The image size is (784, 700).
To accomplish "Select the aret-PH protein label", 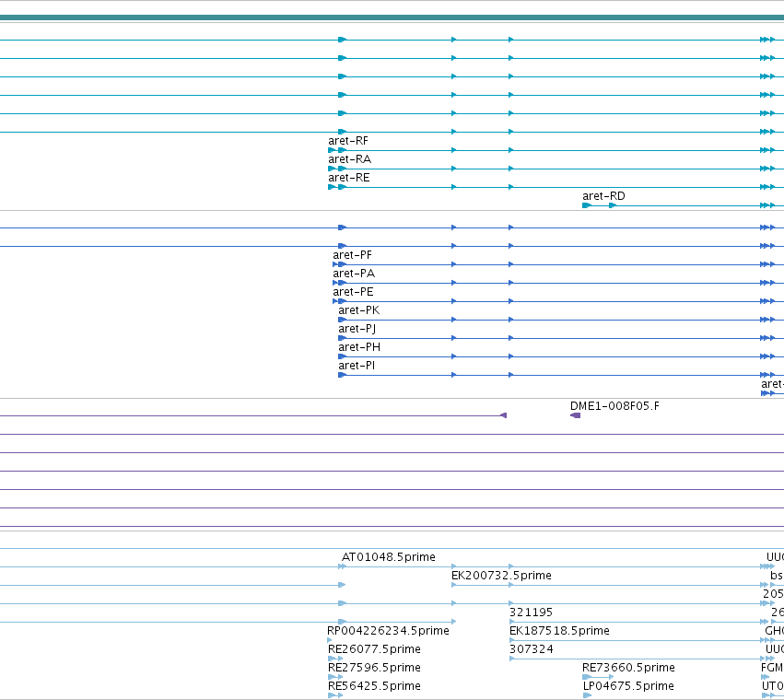I will point(359,347).
